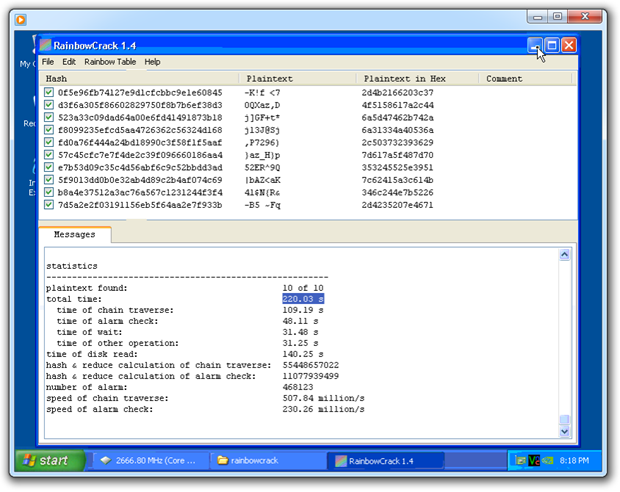Click hex value 346c244e7b5226

click(x=397, y=193)
